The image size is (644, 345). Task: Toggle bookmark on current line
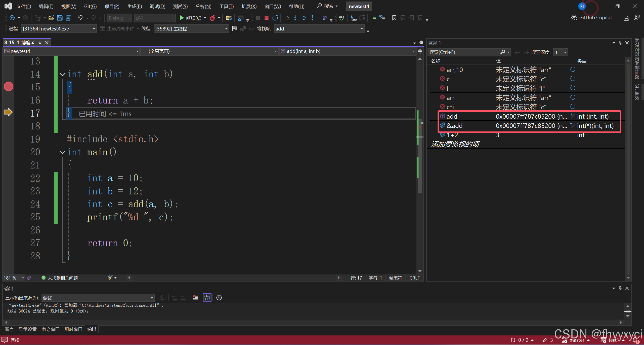point(394,18)
